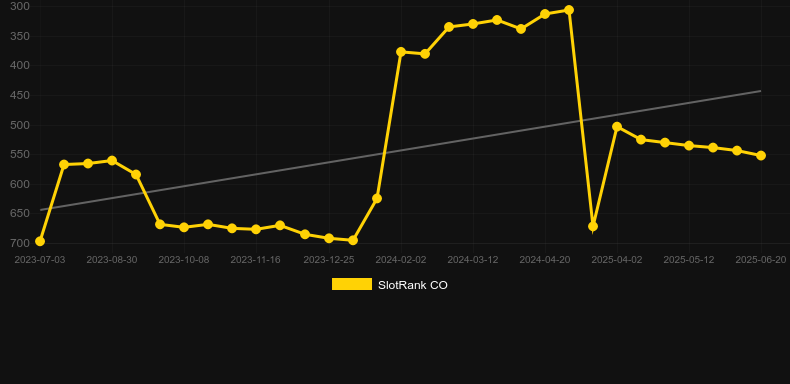Click the 600 value on the rank axis
This screenshot has height=384, width=790.
(20, 184)
